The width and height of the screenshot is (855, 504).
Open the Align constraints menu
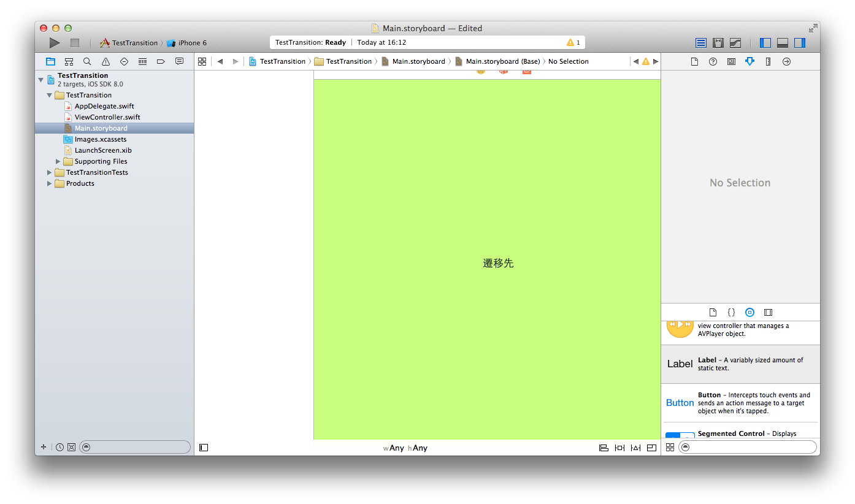[x=604, y=448]
